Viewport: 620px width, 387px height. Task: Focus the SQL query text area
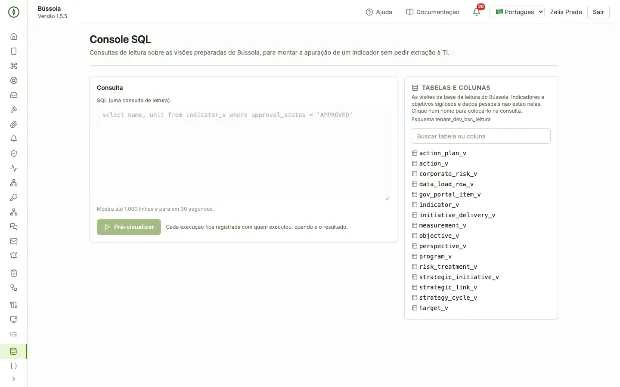(x=243, y=153)
